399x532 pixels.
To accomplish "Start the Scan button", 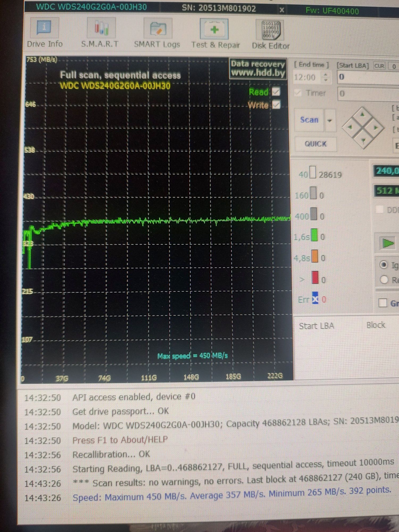I will (x=309, y=120).
